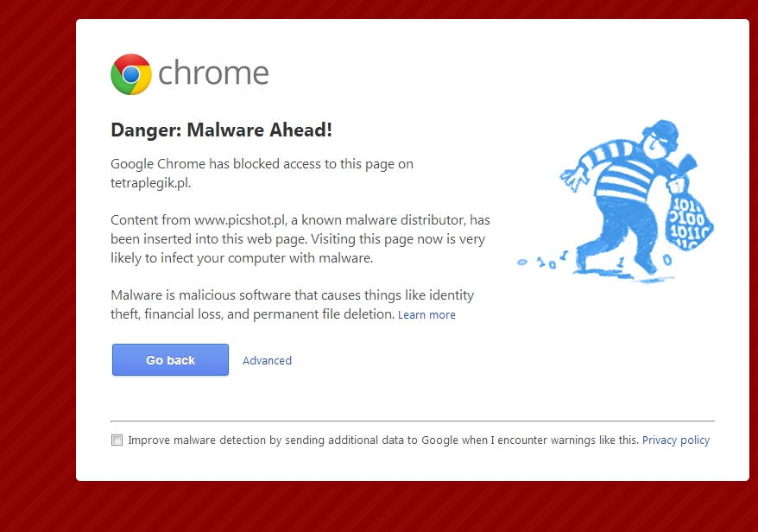
Task: Click the 'Improve malware detection' checkbox label
Action: pyautogui.click(x=383, y=440)
